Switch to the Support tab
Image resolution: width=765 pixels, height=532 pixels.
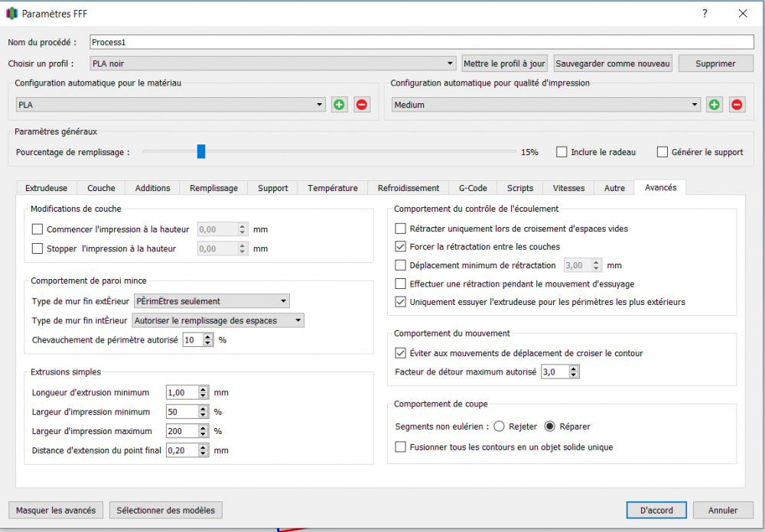pos(273,188)
